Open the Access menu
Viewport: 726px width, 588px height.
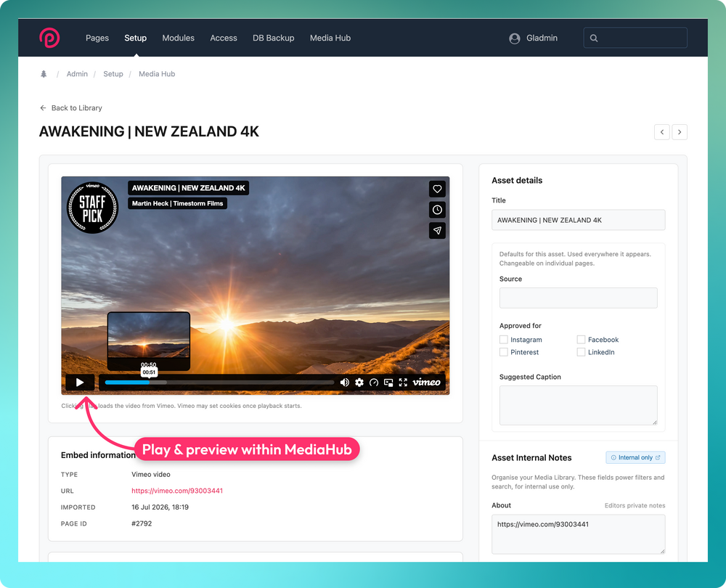point(224,38)
